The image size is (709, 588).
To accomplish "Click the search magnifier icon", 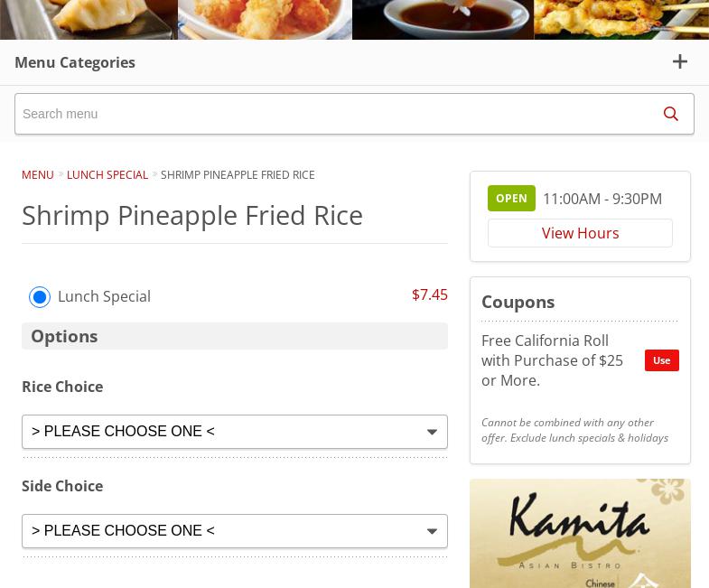I will click(670, 114).
